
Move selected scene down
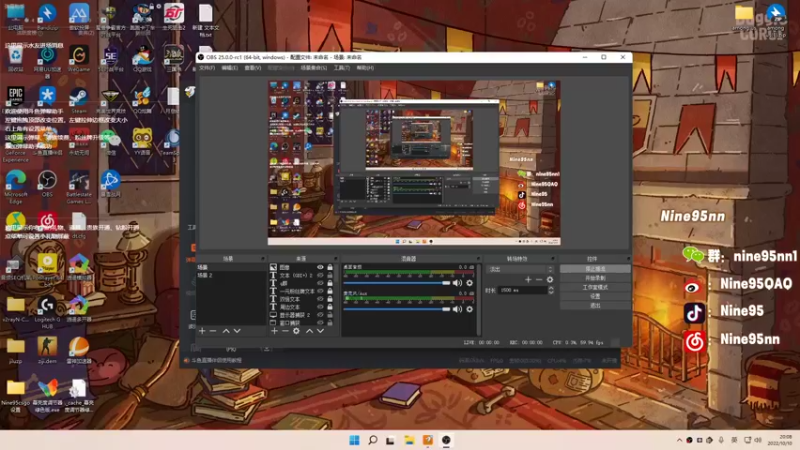(x=237, y=331)
